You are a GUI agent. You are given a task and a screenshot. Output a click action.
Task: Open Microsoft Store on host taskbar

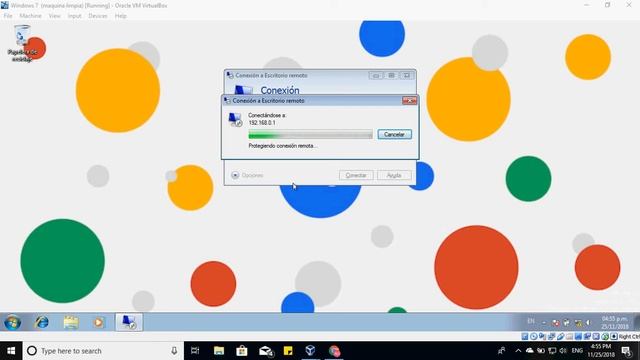click(242, 351)
